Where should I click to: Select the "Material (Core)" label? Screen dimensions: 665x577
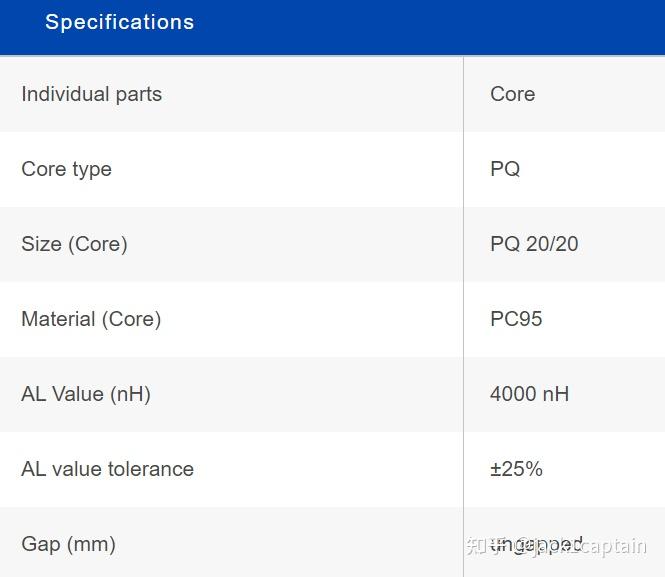coord(91,319)
